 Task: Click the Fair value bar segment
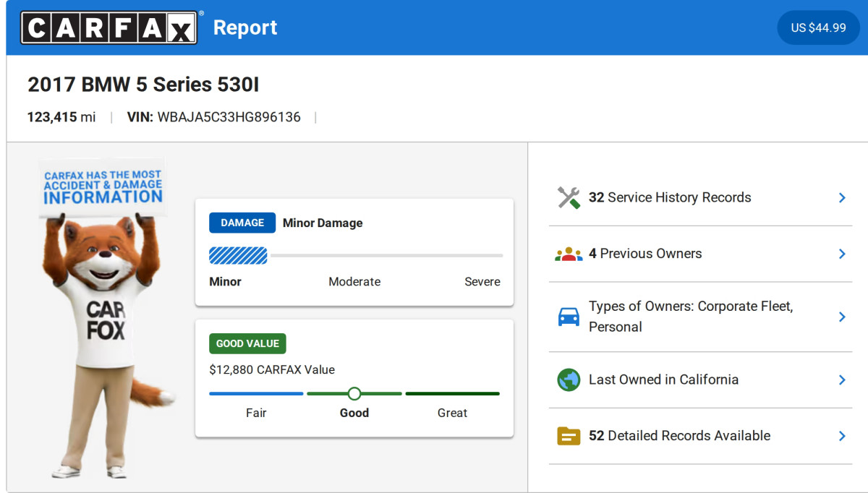pyautogui.click(x=256, y=394)
